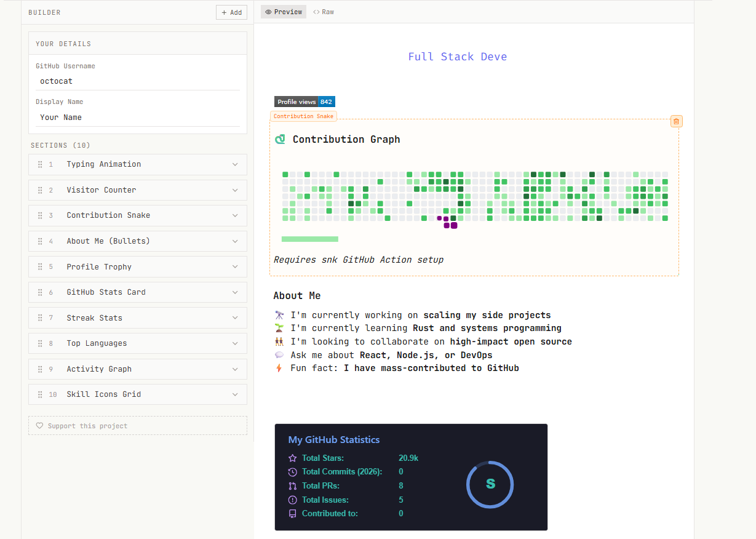Click the speech bubble emoji bullet
This screenshot has height=539, width=756.
tap(279, 355)
